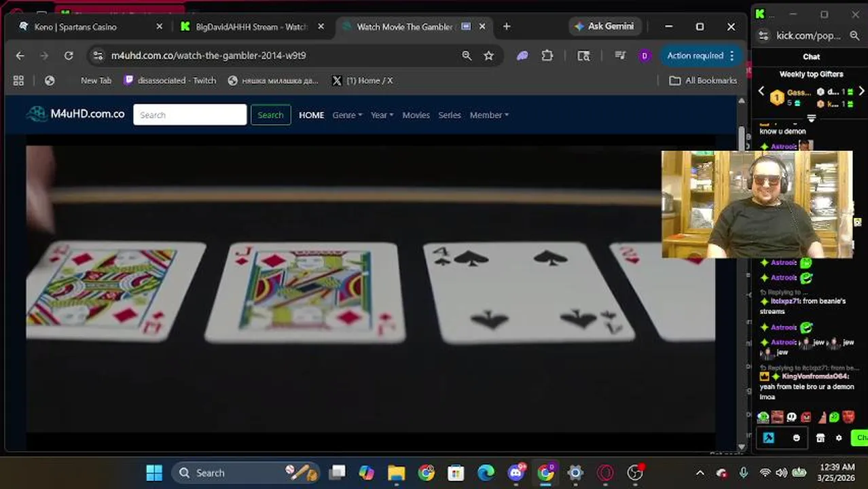Open the Series nav item
The image size is (868, 489).
coord(450,115)
